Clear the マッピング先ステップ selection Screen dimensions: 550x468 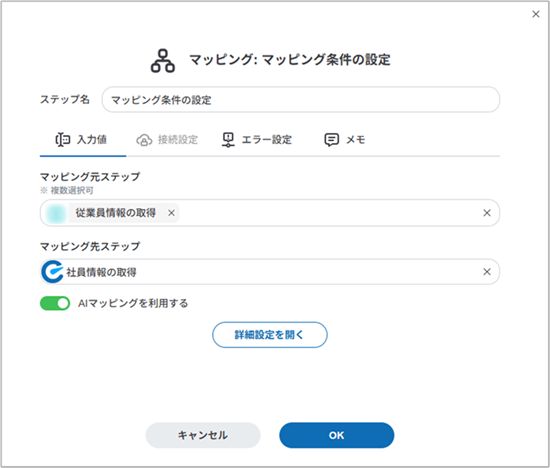point(487,272)
